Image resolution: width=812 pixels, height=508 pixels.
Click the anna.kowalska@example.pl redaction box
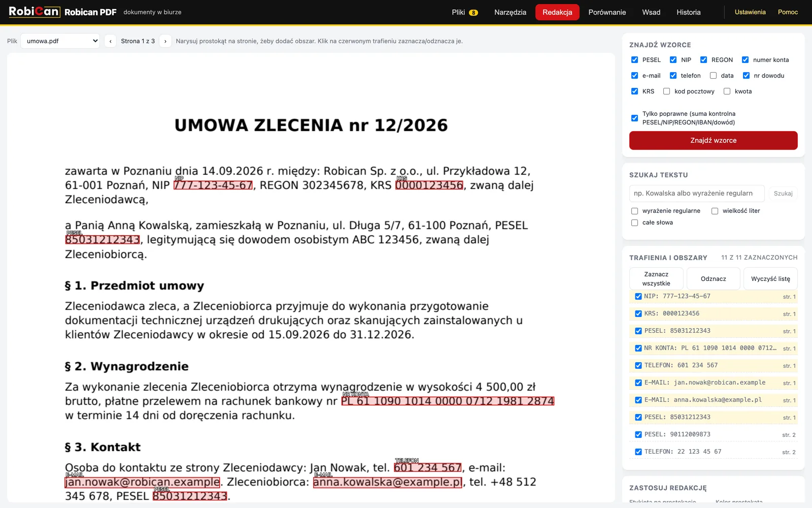pos(388,482)
